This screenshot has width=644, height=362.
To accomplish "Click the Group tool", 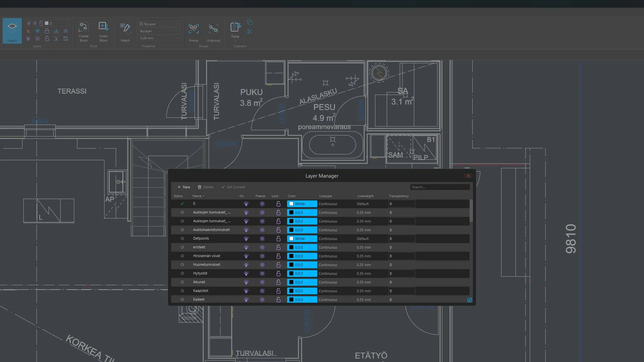I will coord(194,32).
